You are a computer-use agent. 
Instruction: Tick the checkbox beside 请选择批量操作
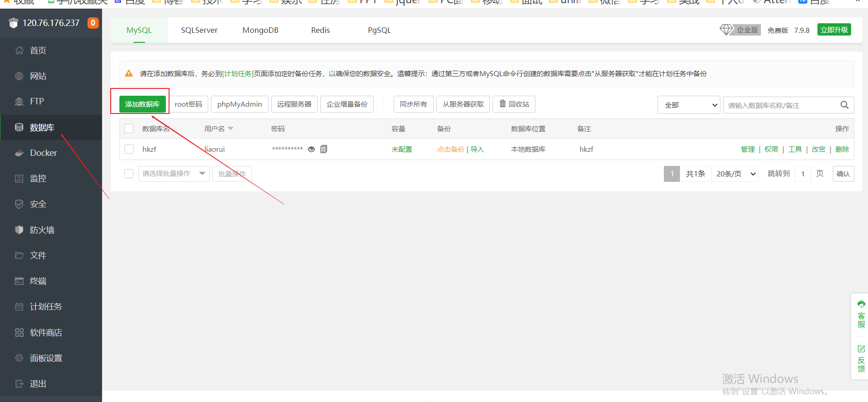pyautogui.click(x=129, y=174)
